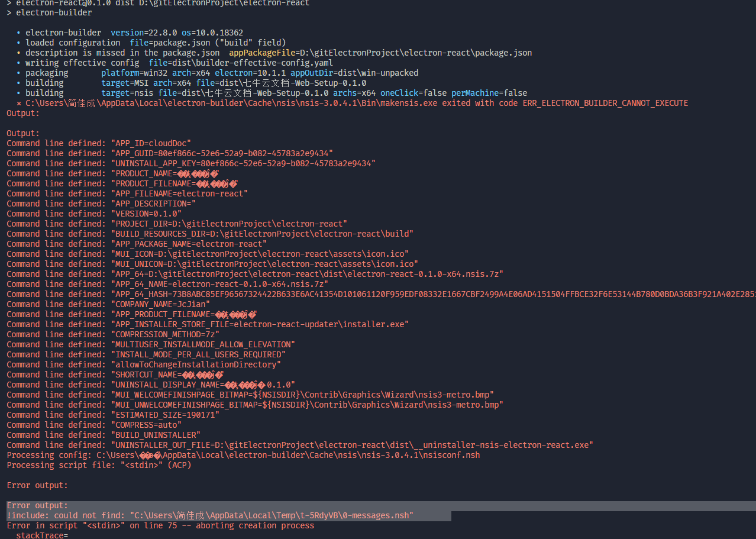Select the "APP_FILENAME=electron-react" line
The width and height of the screenshot is (756, 539).
(x=127, y=193)
